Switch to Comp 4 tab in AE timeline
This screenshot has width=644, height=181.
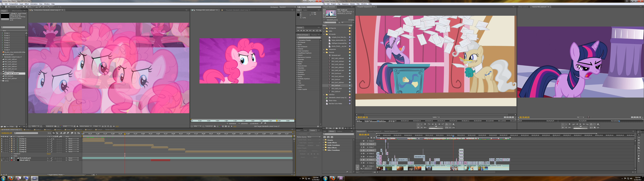[58, 129]
